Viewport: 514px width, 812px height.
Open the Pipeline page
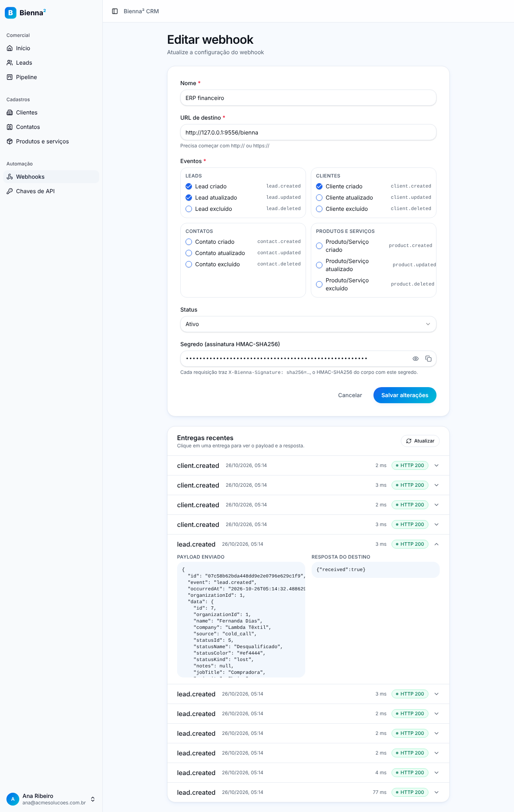(51, 77)
